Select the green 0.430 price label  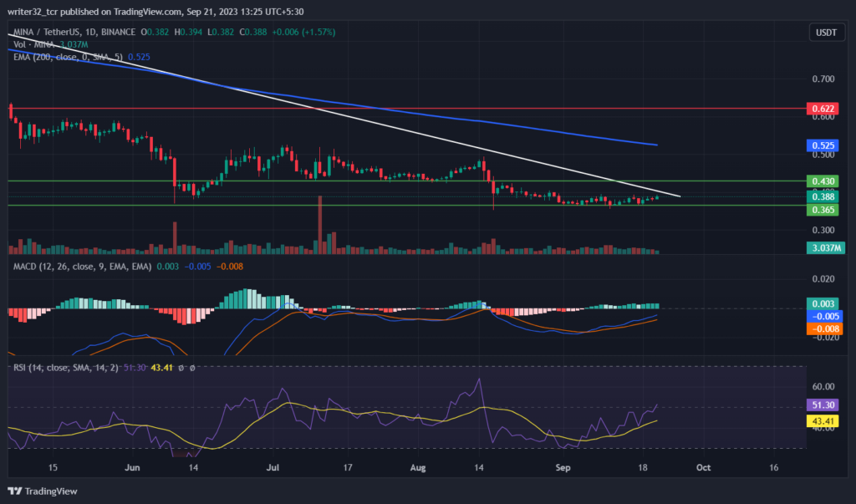coord(823,181)
